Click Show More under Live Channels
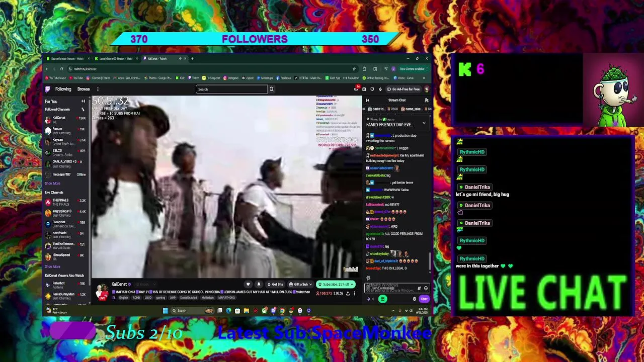 pyautogui.click(x=52, y=266)
